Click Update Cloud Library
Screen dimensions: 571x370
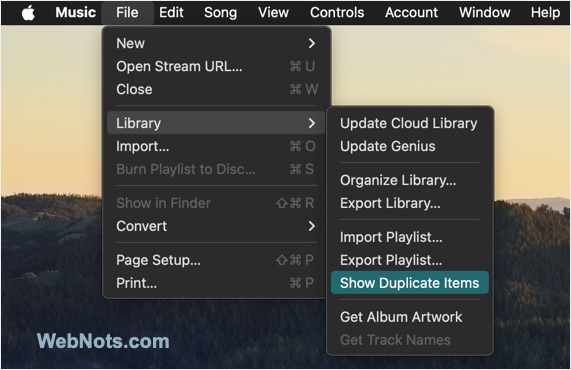coord(410,123)
